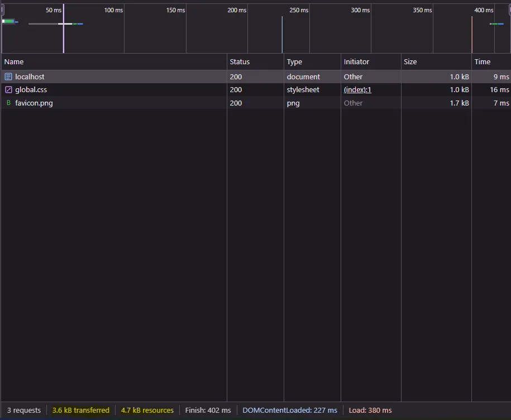The image size is (511, 420).
Task: Select the favicon.png request row
Action: [x=112, y=103]
